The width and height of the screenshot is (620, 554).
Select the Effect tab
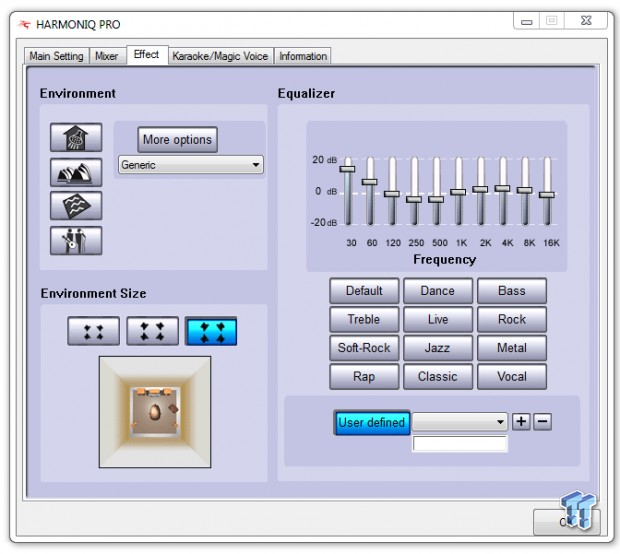(147, 55)
